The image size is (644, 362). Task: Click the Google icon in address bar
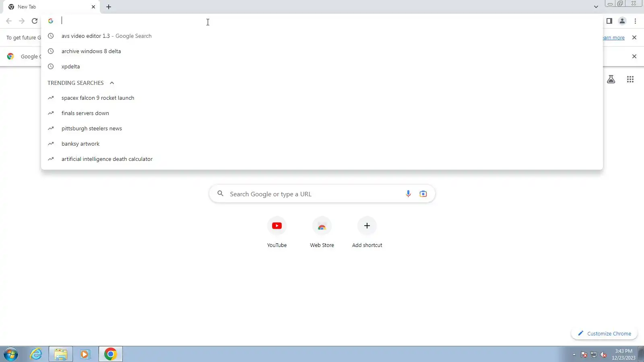[51, 21]
